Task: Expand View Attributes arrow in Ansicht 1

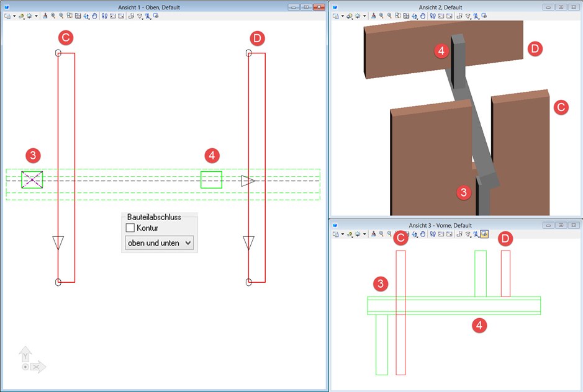Action: (x=14, y=16)
